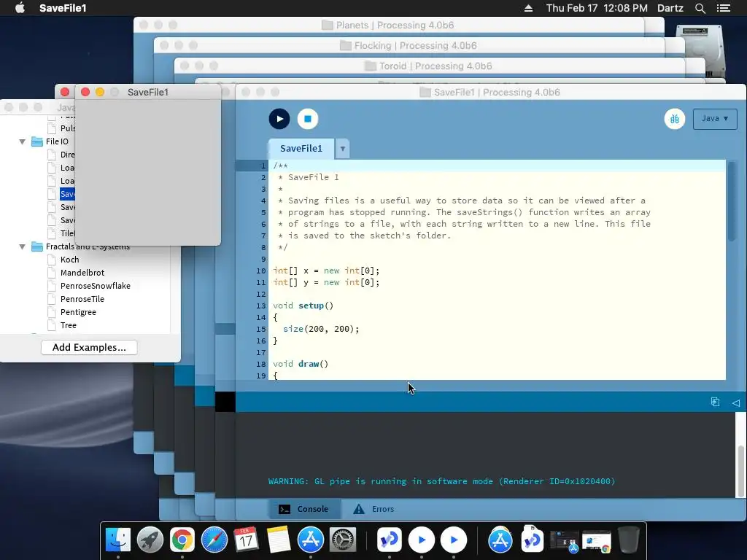Click the GL pipe WARNING console message
This screenshot has width=747, height=560.
pos(441,481)
